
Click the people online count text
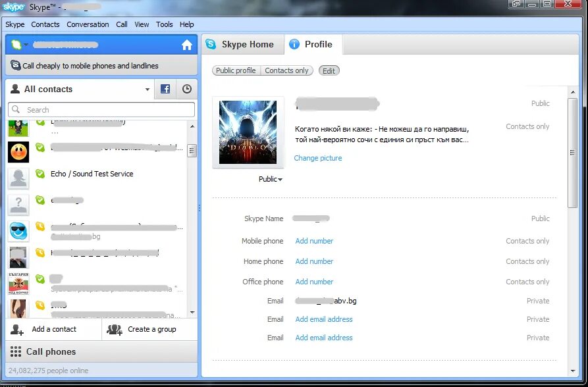click(x=48, y=371)
